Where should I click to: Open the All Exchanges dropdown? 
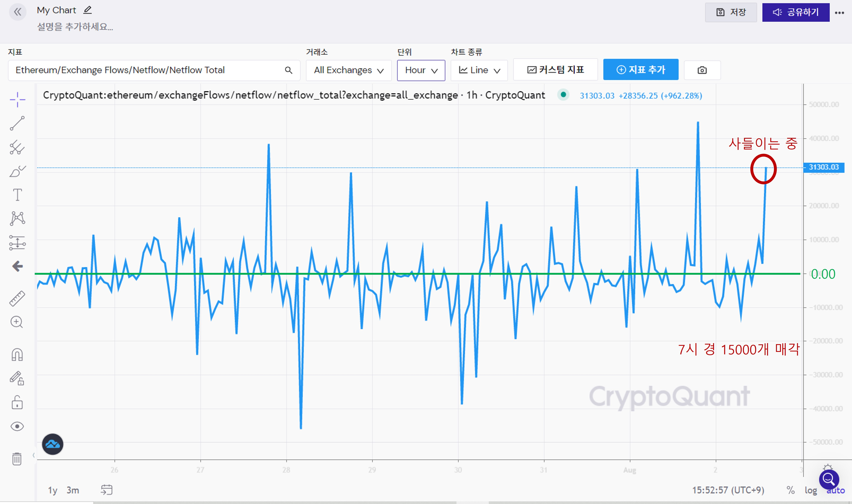tap(349, 70)
